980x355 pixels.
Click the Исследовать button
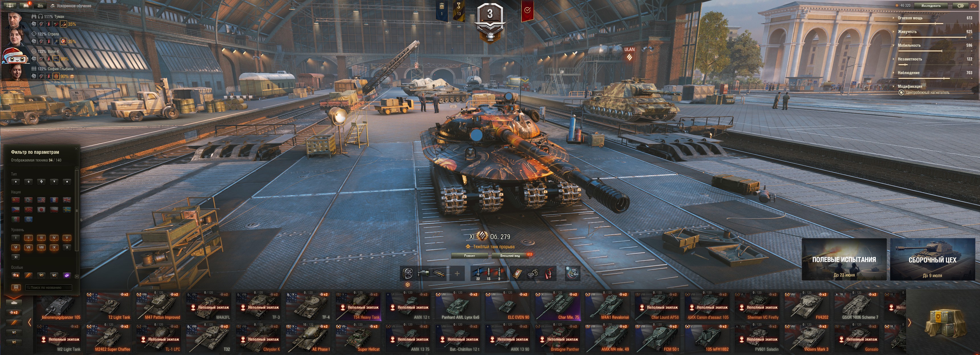[x=930, y=5]
